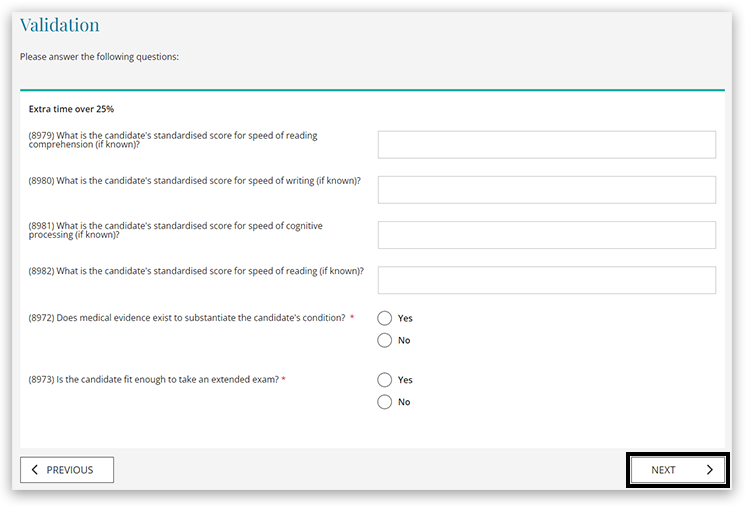Click the Validation page heading
750x508 pixels.
tap(60, 25)
